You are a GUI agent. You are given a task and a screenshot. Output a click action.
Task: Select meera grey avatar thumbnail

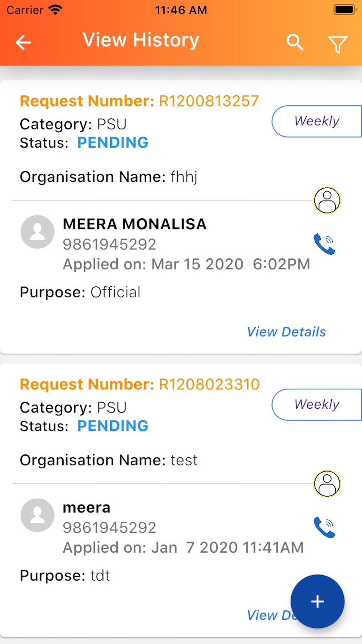coord(37,515)
